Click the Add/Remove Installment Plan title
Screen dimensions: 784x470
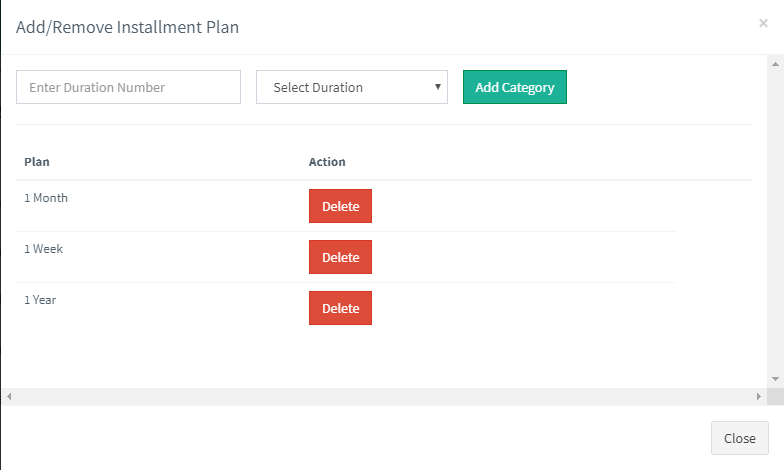click(x=127, y=27)
